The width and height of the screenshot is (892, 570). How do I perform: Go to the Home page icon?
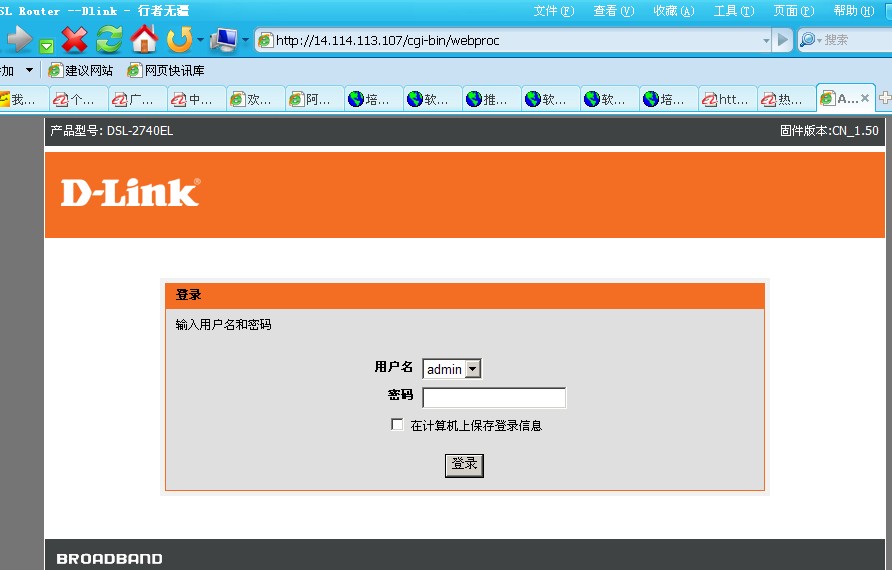[144, 40]
